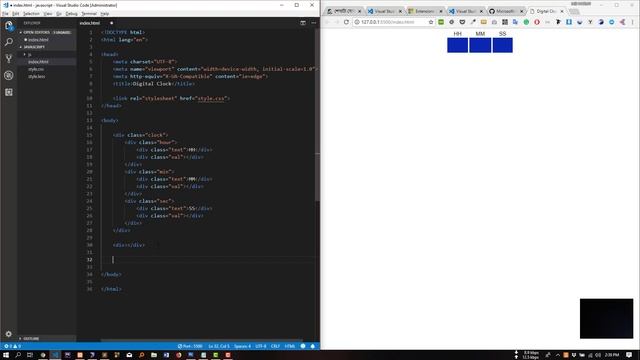Open the Debug menu
Screen dimensions: 640x360
(71, 13)
